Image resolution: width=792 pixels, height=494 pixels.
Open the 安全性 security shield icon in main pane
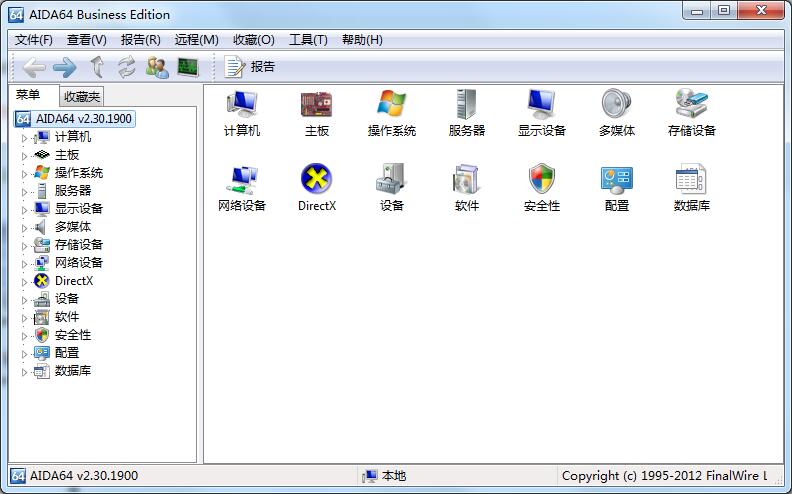(541, 178)
